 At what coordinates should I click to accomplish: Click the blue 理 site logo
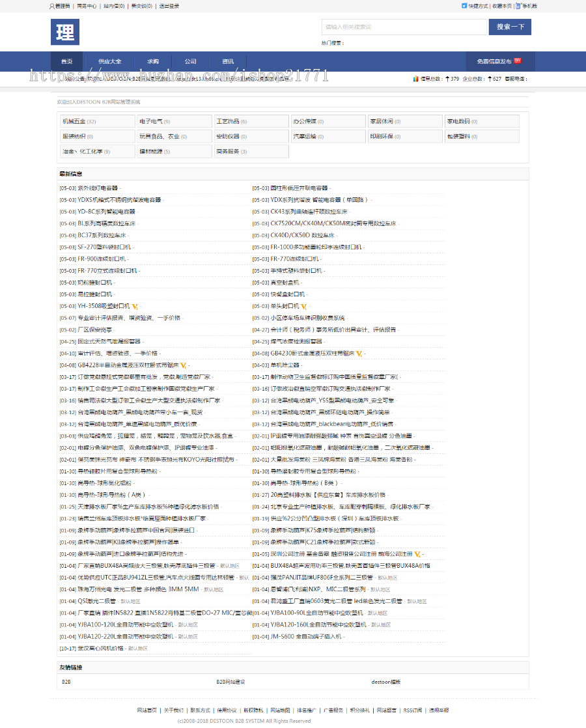tap(65, 32)
